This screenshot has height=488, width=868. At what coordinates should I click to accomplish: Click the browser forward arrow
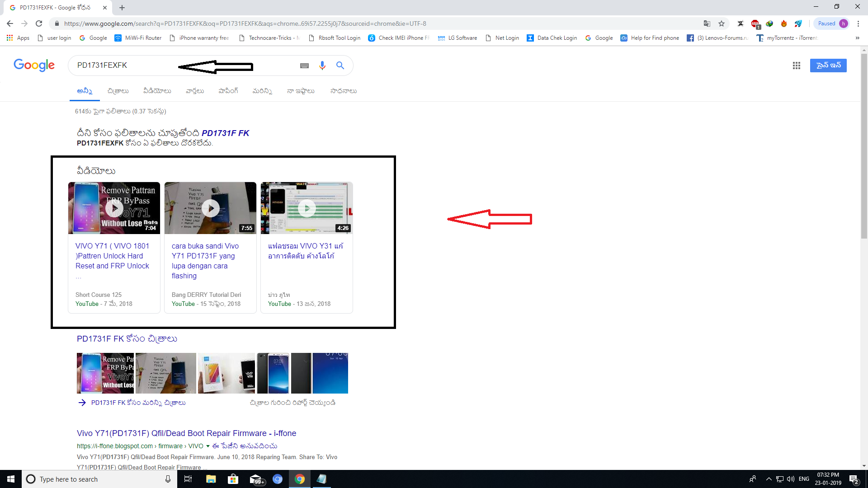click(24, 23)
